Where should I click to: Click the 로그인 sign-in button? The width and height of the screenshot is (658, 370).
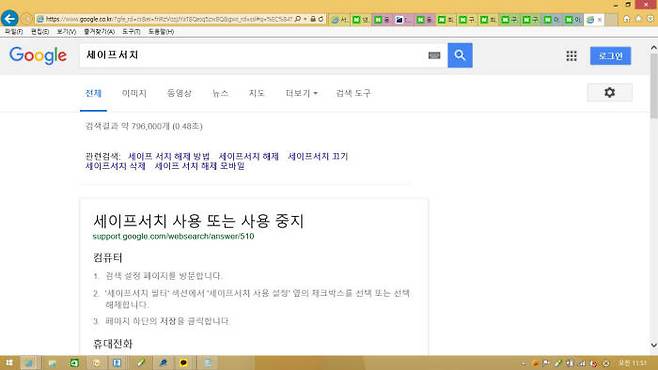click(611, 56)
